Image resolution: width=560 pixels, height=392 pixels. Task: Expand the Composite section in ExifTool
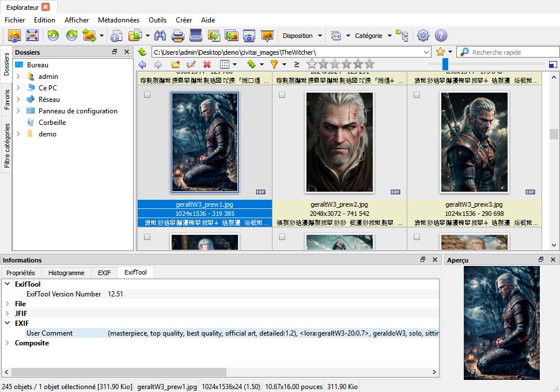(7, 343)
